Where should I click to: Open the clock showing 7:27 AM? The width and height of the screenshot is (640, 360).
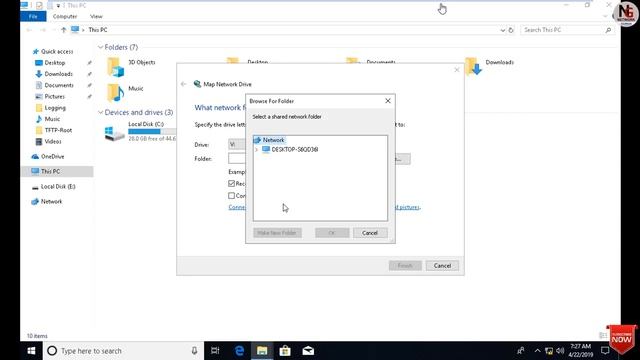click(580, 351)
